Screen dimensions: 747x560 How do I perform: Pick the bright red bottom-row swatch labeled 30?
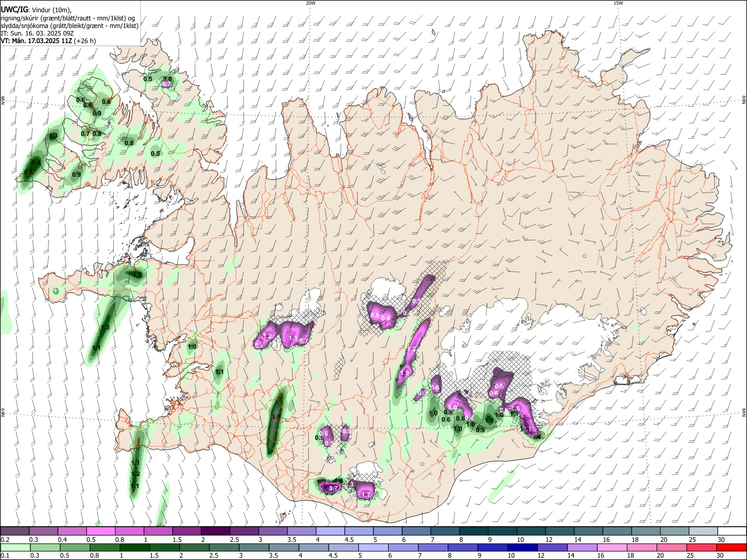click(x=731, y=547)
